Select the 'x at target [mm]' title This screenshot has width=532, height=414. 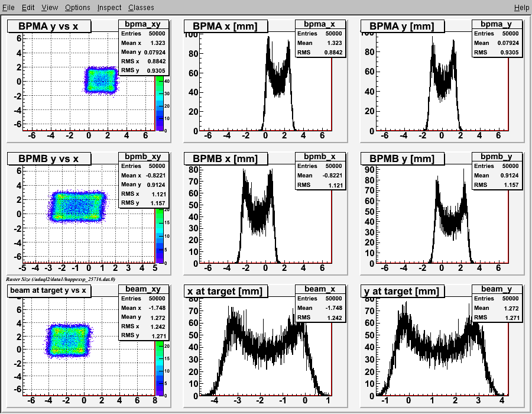tap(226, 291)
